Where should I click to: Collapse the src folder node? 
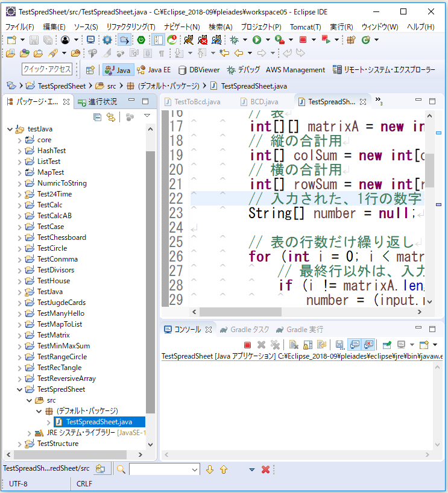coord(30,400)
